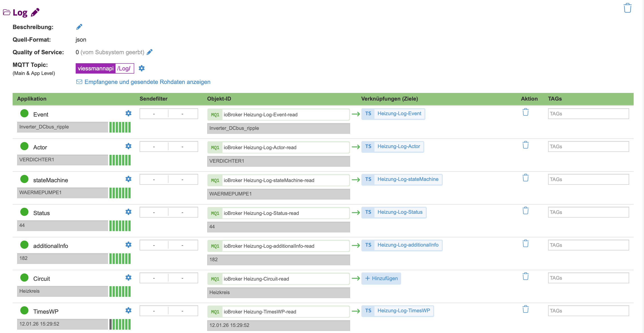Add a link target with Hinzufügen
This screenshot has height=333, width=644.
pyautogui.click(x=381, y=278)
